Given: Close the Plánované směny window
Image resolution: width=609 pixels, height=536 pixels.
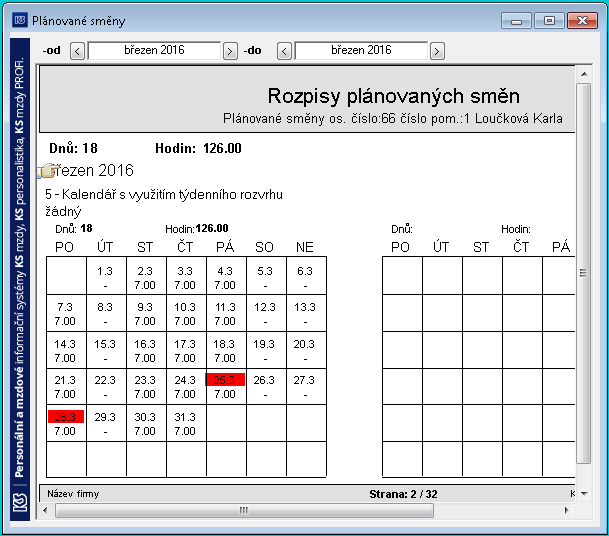Looking at the screenshot, I should click(x=582, y=21).
